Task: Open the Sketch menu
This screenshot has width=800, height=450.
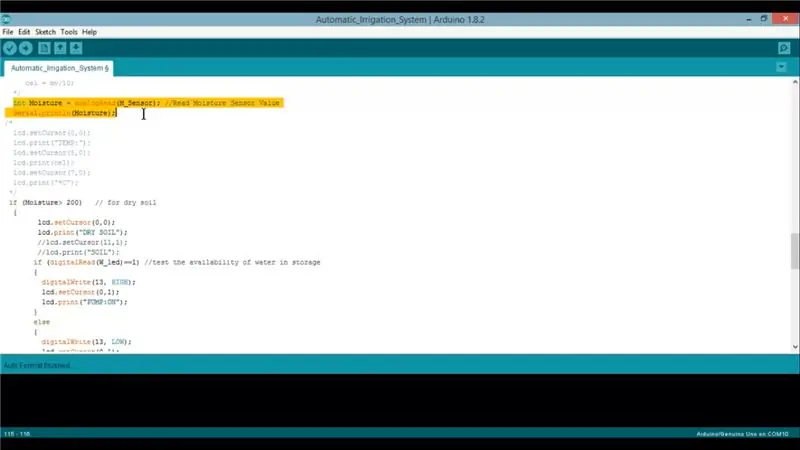Action: coord(45,32)
